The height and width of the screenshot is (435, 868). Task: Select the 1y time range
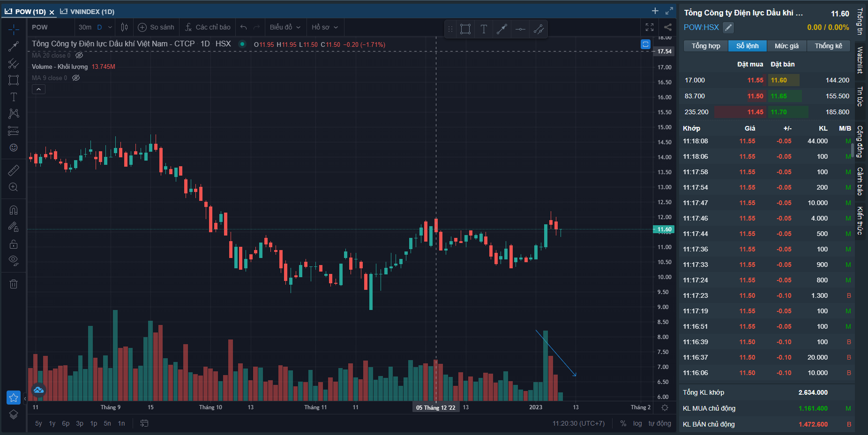[52, 423]
